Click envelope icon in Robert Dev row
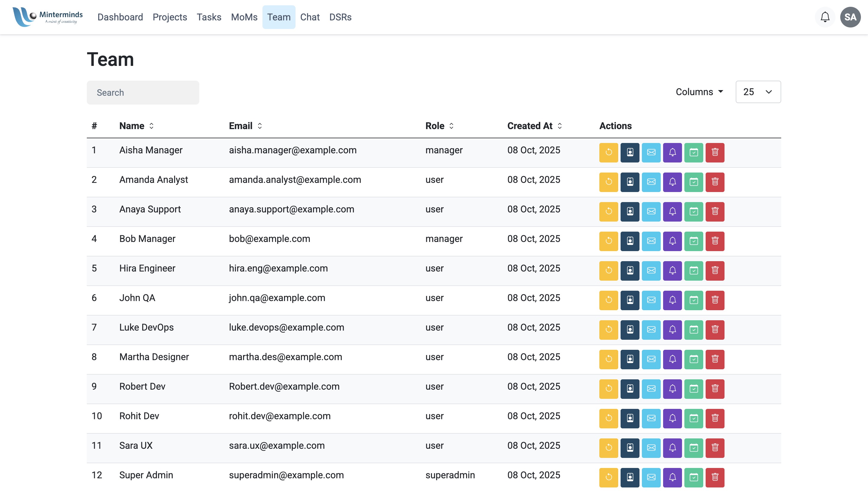Image resolution: width=868 pixels, height=491 pixels. [x=651, y=389]
